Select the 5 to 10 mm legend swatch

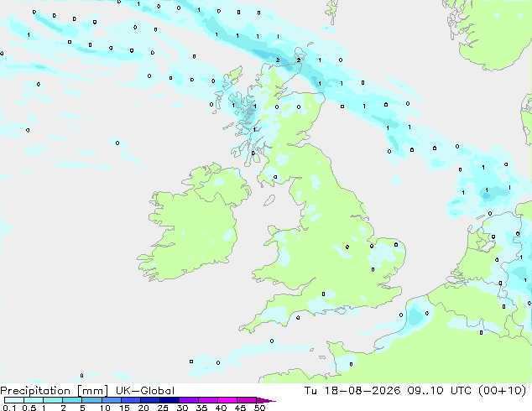[91, 400]
